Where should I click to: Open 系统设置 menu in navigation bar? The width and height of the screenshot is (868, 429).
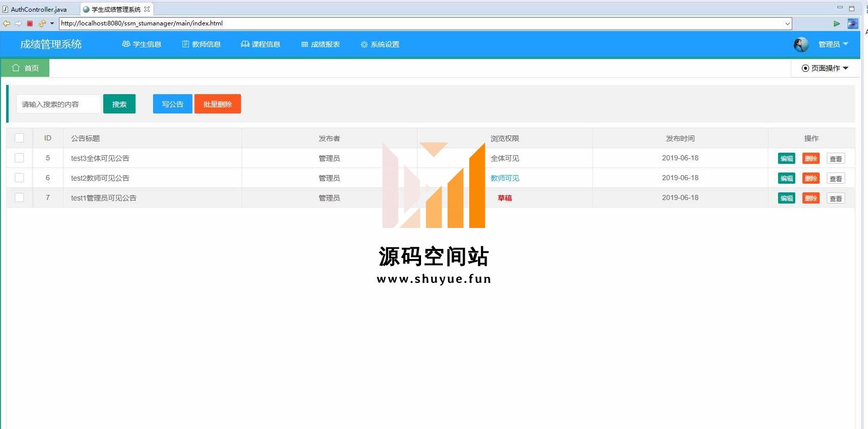380,44
